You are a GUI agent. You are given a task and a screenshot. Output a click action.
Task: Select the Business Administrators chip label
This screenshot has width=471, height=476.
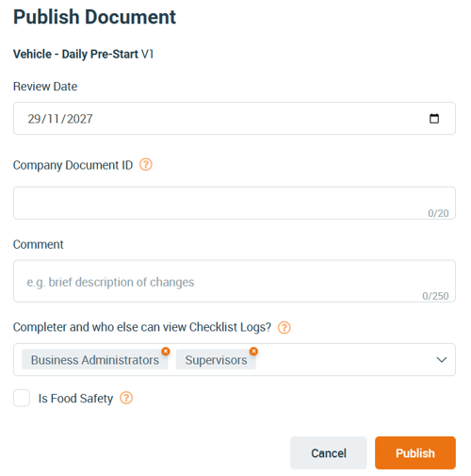(95, 360)
